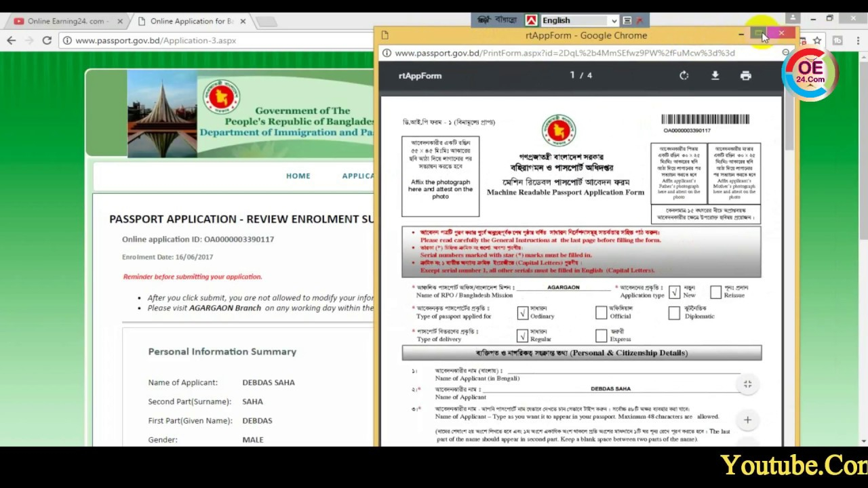Click main browser address bar

coord(217,41)
